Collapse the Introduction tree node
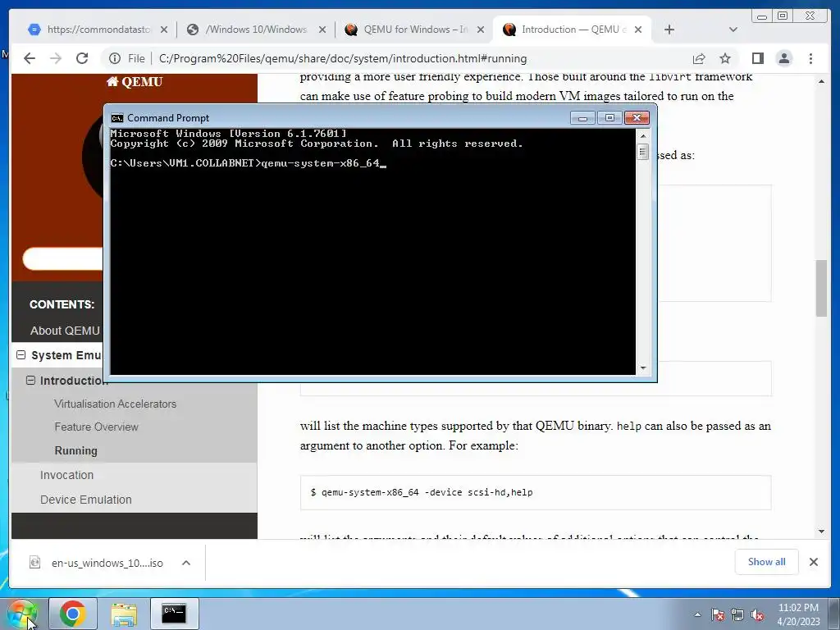This screenshot has height=630, width=840. [30, 381]
